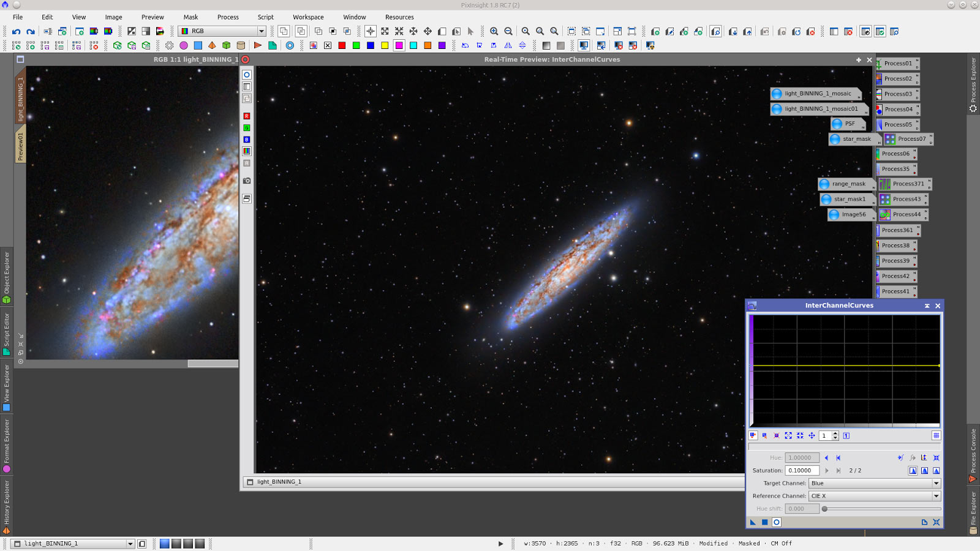980x551 pixels.
Task: Click the next saturation point arrow button
Action: [x=827, y=470]
